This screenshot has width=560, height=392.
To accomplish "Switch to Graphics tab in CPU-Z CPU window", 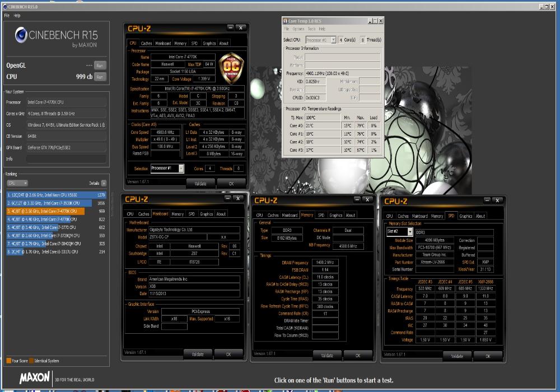I will click(209, 43).
